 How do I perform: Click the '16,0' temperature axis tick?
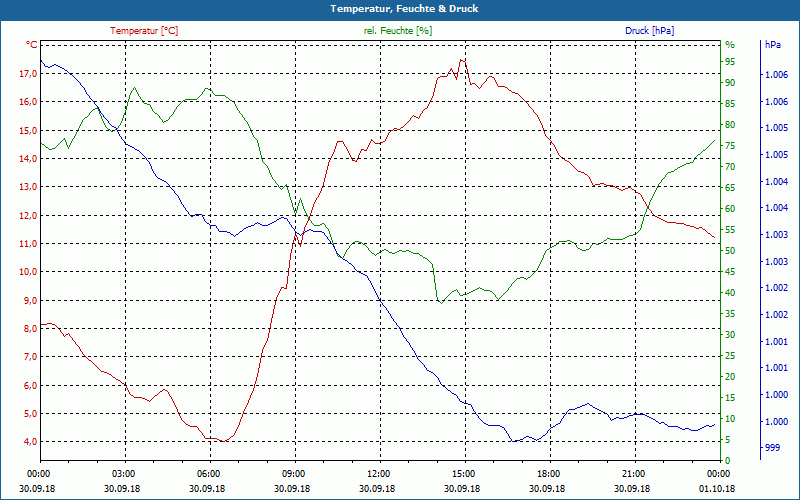pyautogui.click(x=28, y=102)
